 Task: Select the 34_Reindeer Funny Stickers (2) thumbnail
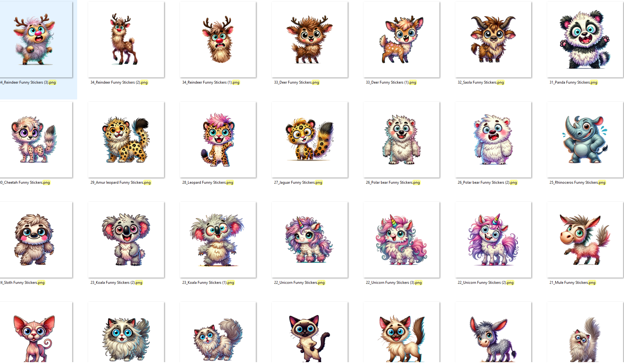(126, 39)
